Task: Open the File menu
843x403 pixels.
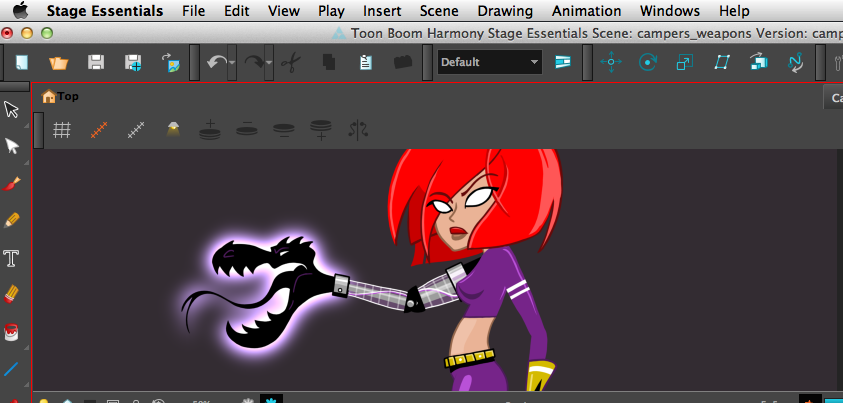Action: 194,11
